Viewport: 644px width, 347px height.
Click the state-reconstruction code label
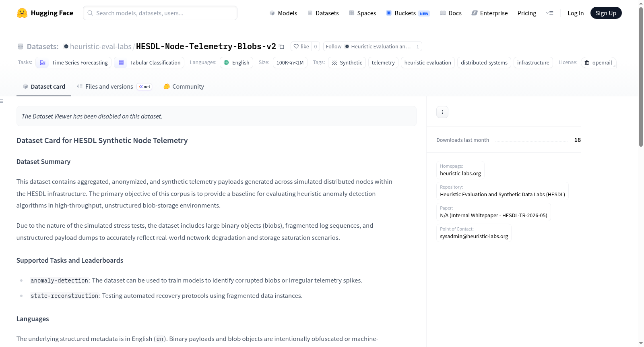[x=64, y=296]
